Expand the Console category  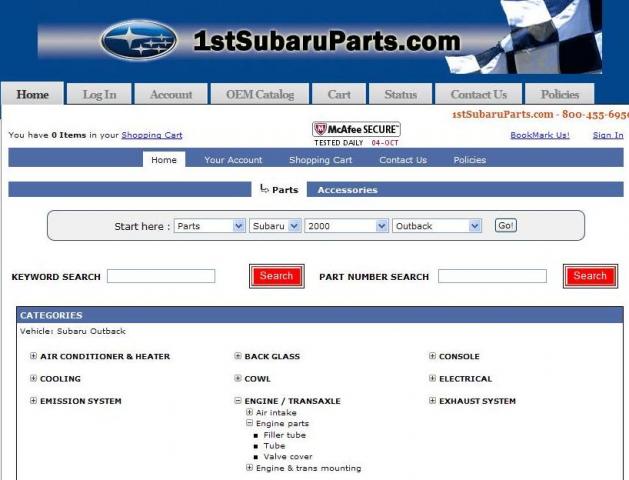click(x=432, y=356)
